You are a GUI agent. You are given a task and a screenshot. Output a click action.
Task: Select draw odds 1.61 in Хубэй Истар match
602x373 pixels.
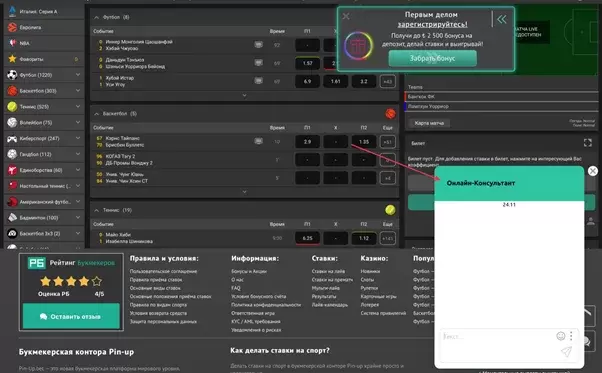336,81
